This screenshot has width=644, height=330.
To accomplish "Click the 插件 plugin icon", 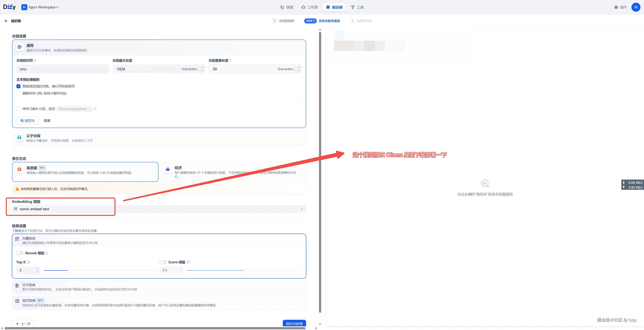I will (x=616, y=7).
